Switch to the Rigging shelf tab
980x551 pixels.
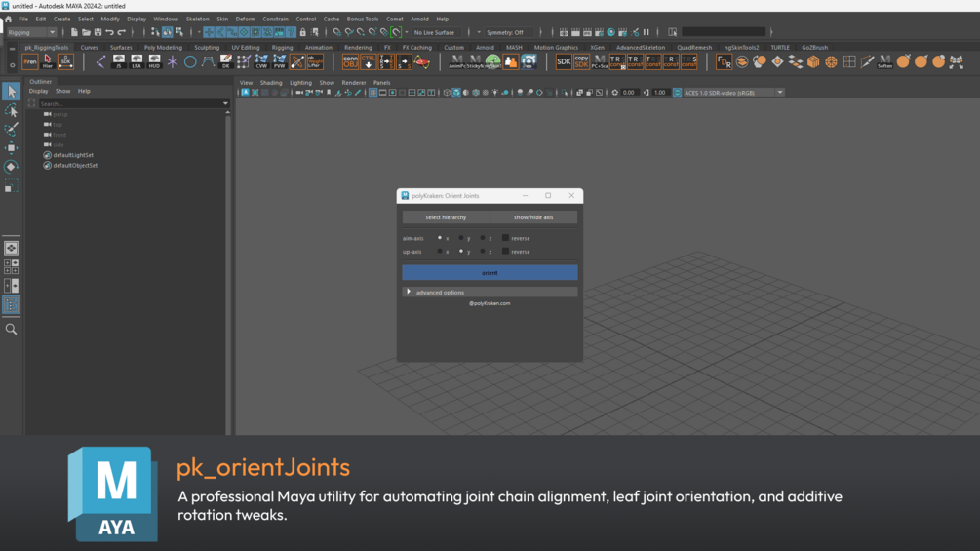point(282,48)
